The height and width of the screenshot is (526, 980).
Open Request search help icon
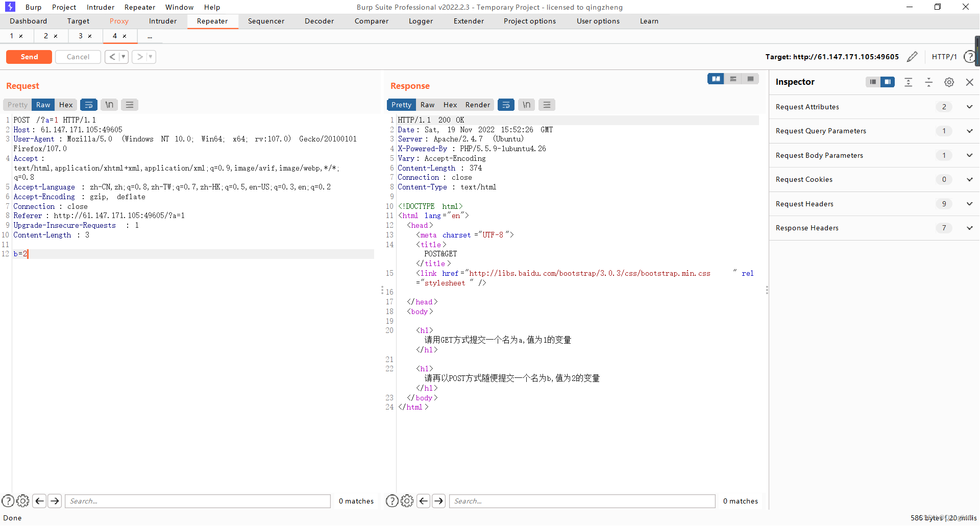tap(8, 501)
